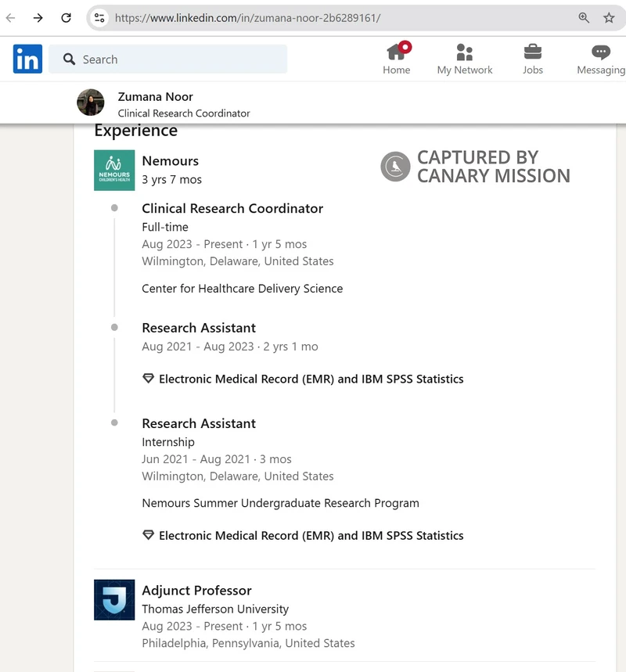The width and height of the screenshot is (626, 672).
Task: Click header subtitle 'Clinical Research Coordinator'
Action: tap(184, 113)
